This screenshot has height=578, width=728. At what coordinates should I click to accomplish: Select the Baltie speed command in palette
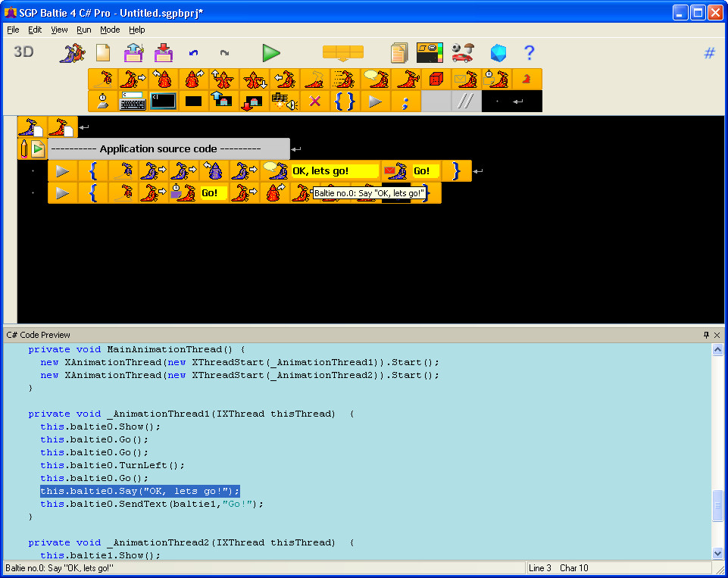tap(345, 80)
